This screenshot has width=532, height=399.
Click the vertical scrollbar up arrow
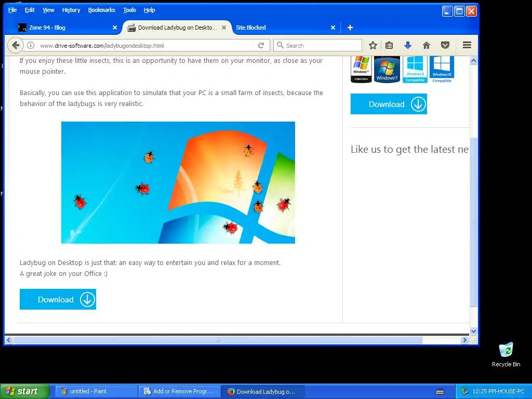(x=473, y=61)
